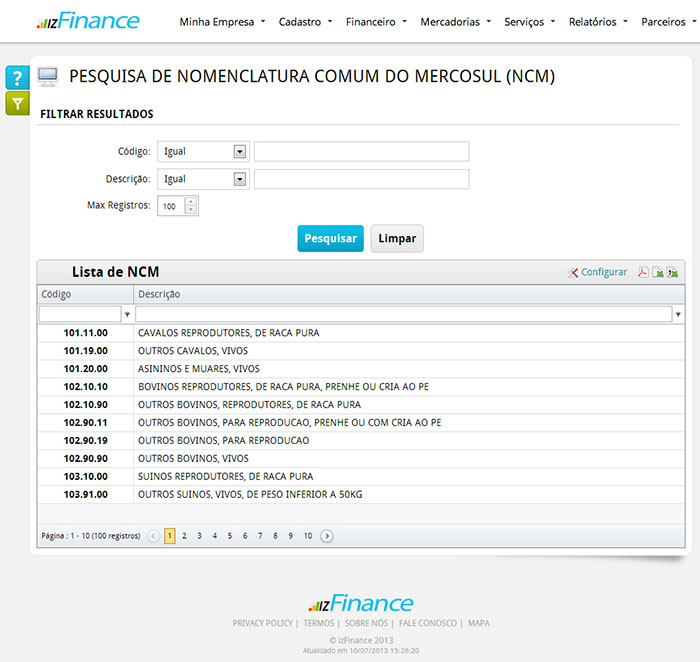Click the izFinance logo in header
The height and width of the screenshot is (662, 700).
click(88, 21)
